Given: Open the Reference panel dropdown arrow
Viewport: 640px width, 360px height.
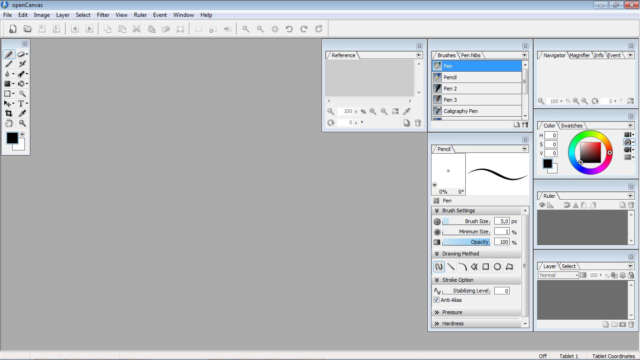Looking at the screenshot, I should click(418, 55).
